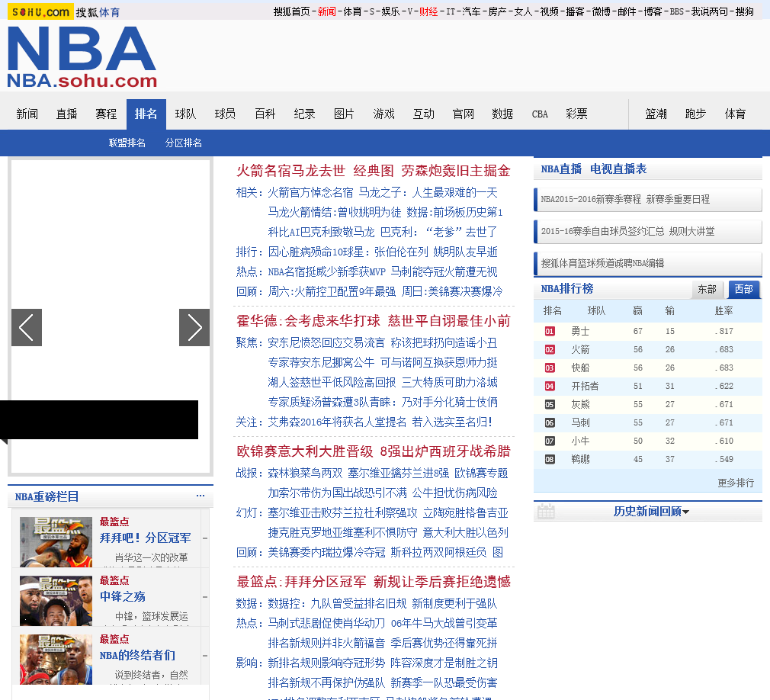
Task: Open headline 欧锦赛意大利大胜晋级
Action: tap(304, 451)
